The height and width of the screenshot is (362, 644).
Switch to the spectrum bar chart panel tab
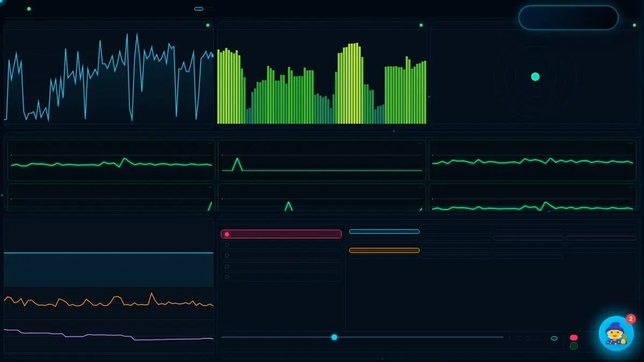tap(322, 24)
